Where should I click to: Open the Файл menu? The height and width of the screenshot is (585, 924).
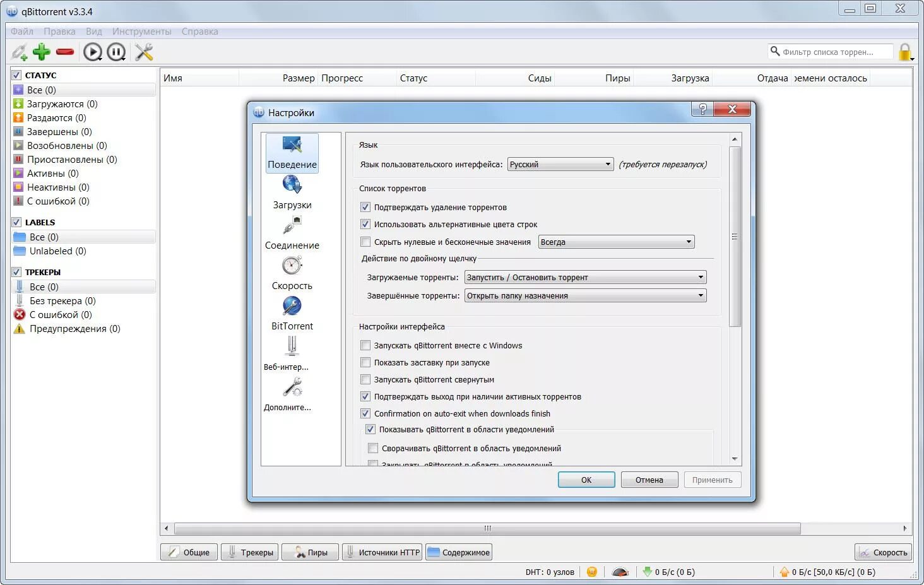(22, 32)
